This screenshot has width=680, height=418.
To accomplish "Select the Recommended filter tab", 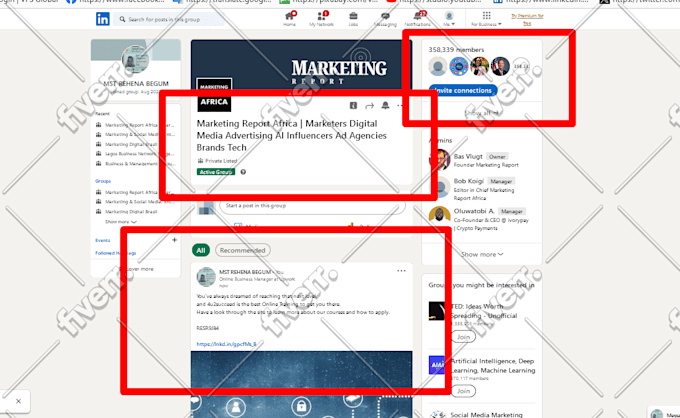I will pyautogui.click(x=242, y=250).
